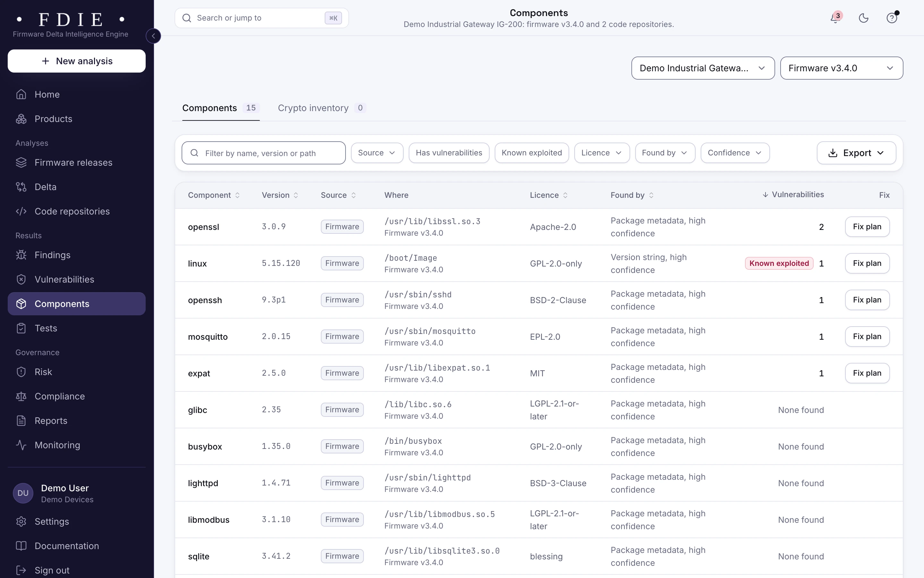Open the help question mark icon
Image resolution: width=924 pixels, height=578 pixels.
(892, 18)
